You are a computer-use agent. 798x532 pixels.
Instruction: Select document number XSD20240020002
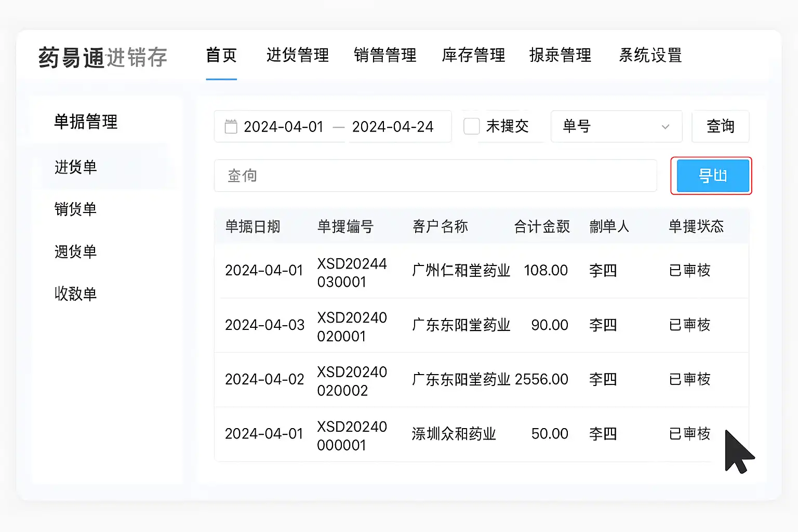click(x=352, y=381)
